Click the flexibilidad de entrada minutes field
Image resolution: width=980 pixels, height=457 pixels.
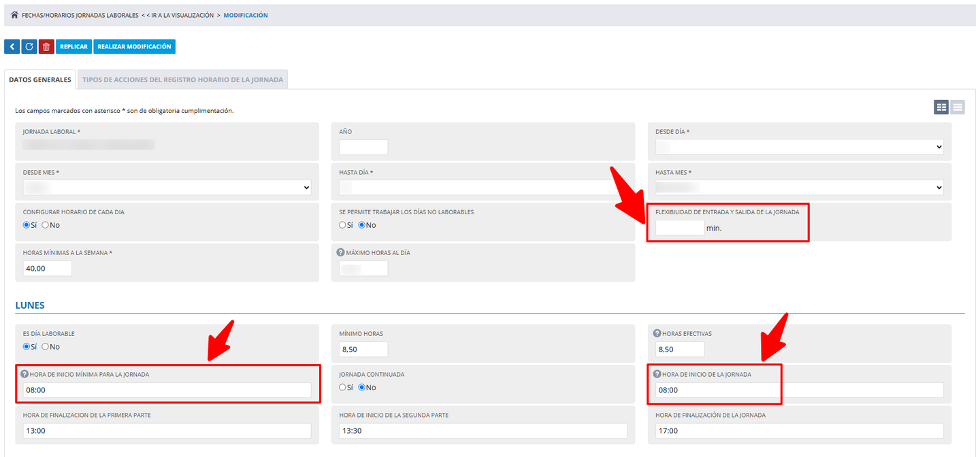(680, 228)
